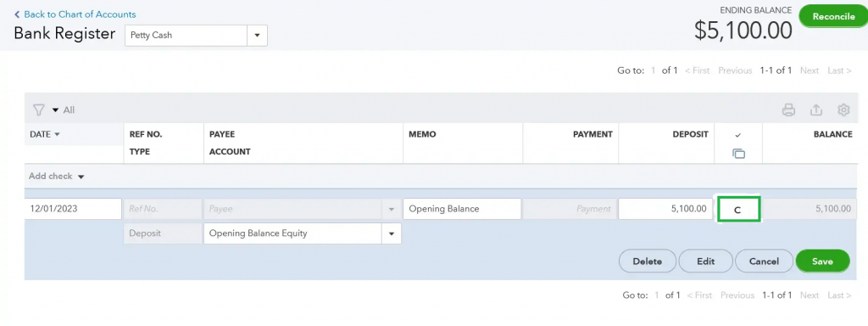
Task: Click the checkmark reconcile status column header
Action: 738,135
